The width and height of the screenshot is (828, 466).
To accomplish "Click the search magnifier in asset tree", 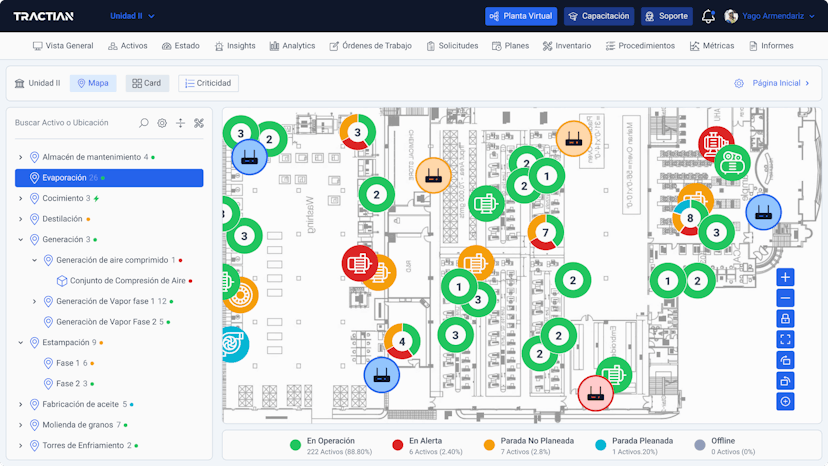I will (x=144, y=123).
